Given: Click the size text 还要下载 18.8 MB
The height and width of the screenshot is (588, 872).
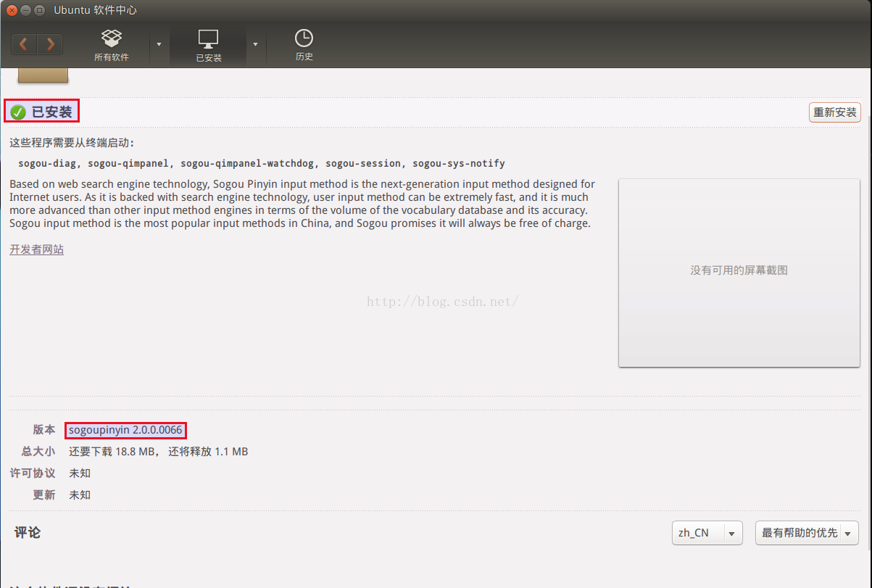Looking at the screenshot, I should click(x=112, y=452).
